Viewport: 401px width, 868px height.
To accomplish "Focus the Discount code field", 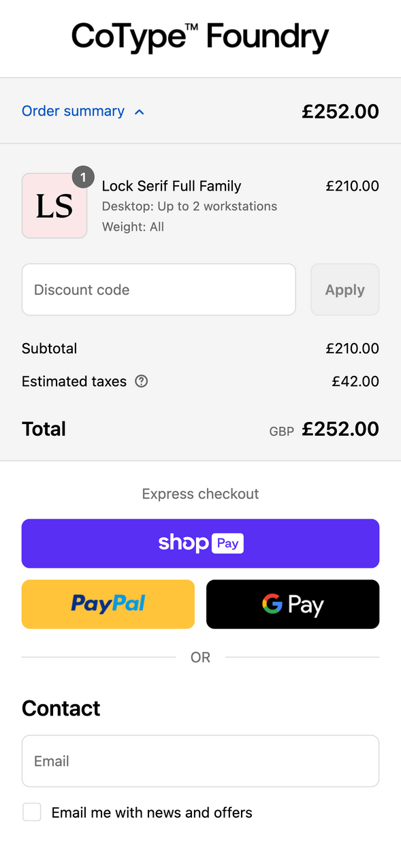I will pos(159,289).
